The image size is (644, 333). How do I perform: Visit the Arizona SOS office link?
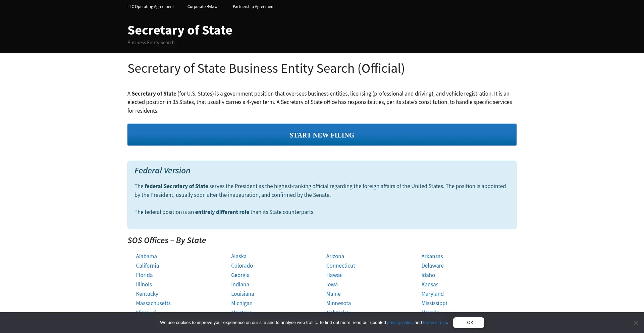(335, 256)
